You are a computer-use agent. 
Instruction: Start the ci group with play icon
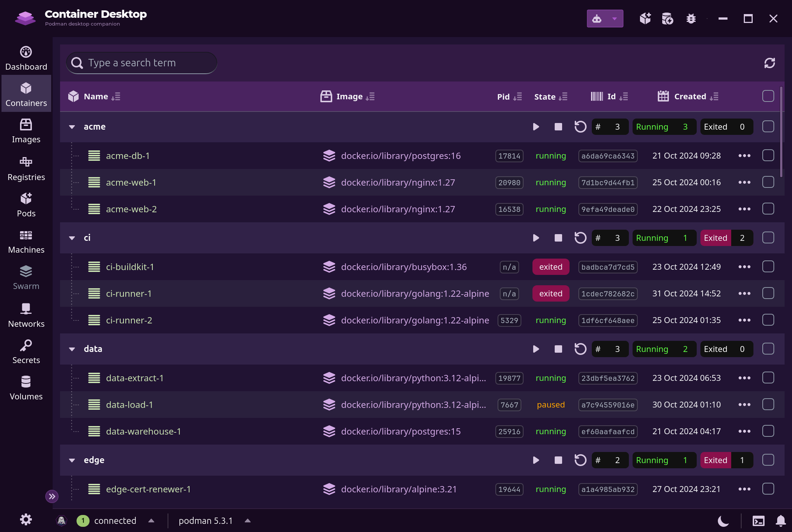[536, 238]
